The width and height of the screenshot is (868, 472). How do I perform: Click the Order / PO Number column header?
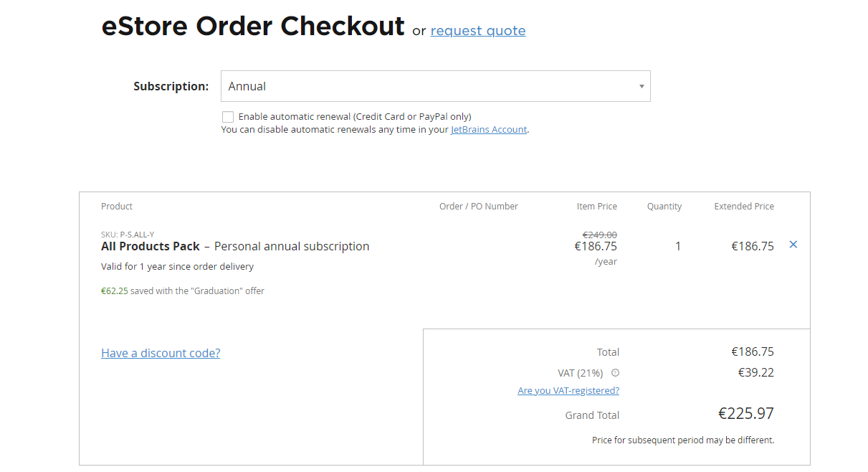(478, 207)
